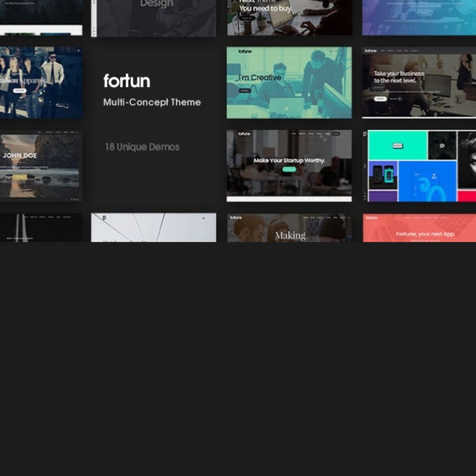Open the 'Make Your Startup Worthy' demo
476x476 pixels.
click(289, 166)
